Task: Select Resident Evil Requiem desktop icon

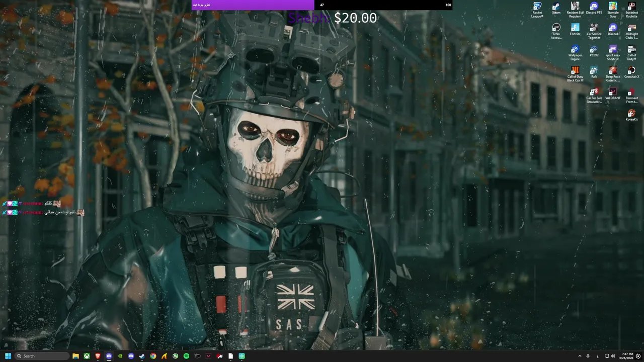Action: pyautogui.click(x=575, y=10)
